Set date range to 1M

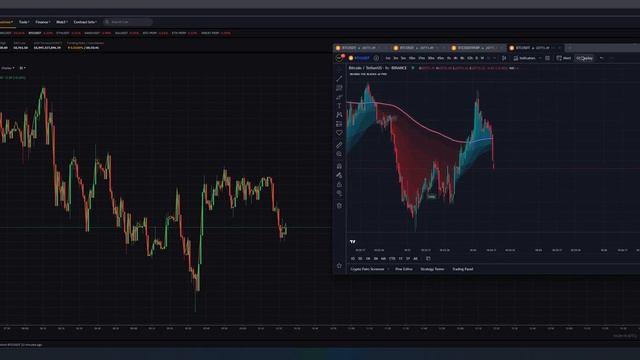tap(368, 258)
